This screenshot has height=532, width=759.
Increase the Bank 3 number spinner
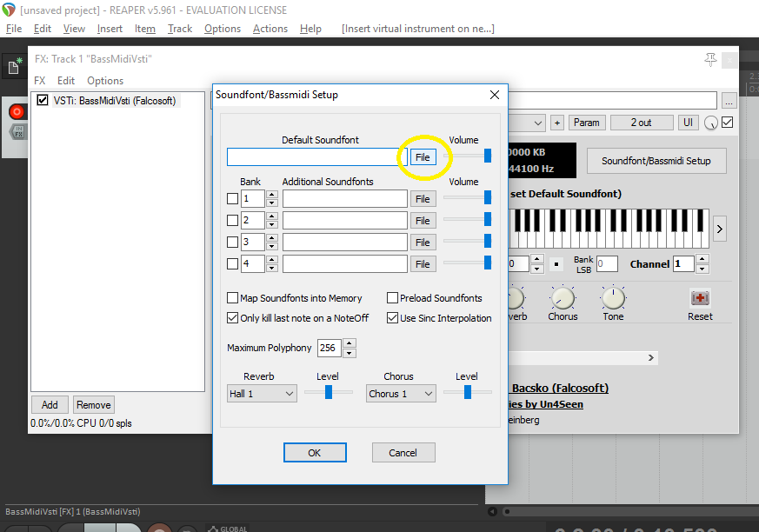272,237
